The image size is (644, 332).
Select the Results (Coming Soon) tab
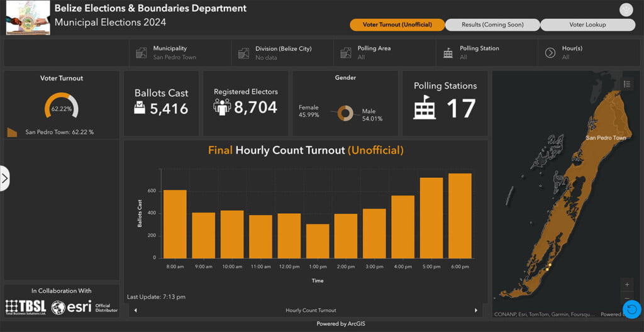492,25
